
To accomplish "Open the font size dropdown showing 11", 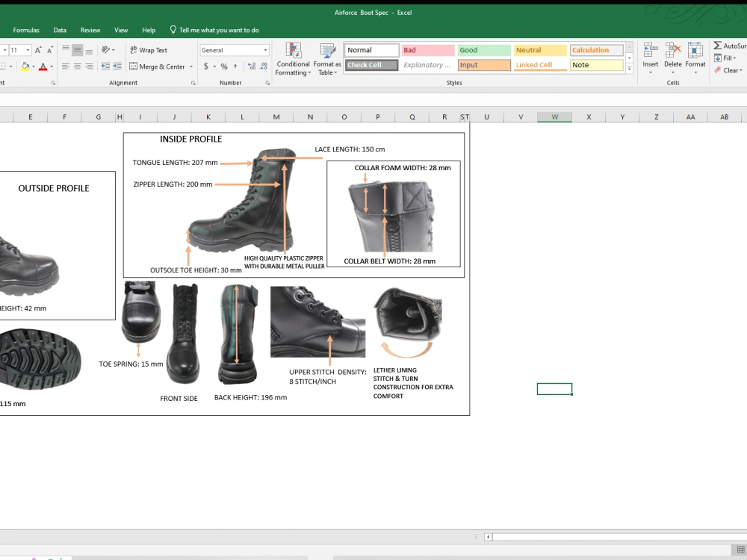I will click(x=28, y=50).
